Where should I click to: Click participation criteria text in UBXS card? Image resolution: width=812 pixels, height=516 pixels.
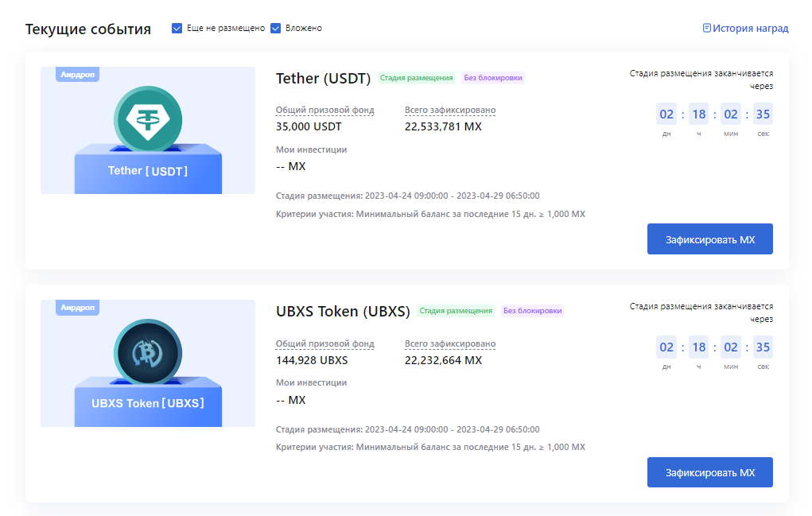click(430, 447)
